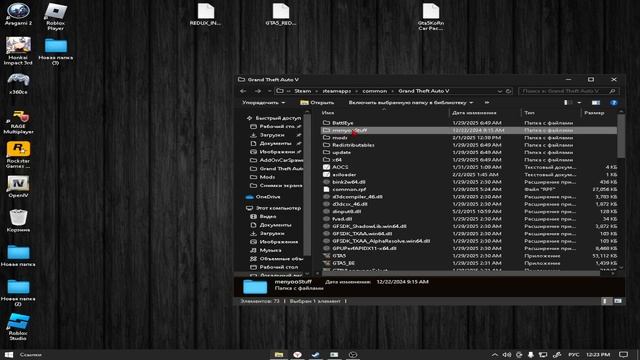Show more toolbar commands chevron

pyautogui.click(x=487, y=103)
